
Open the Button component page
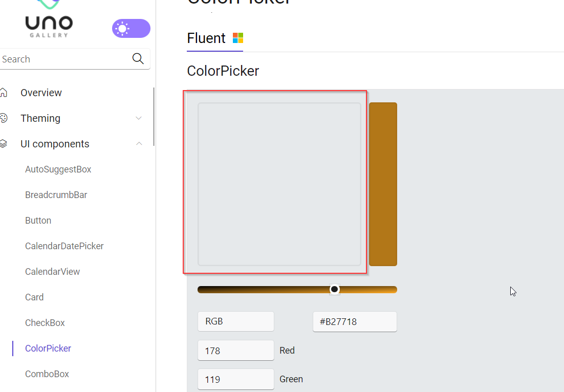[38, 220]
